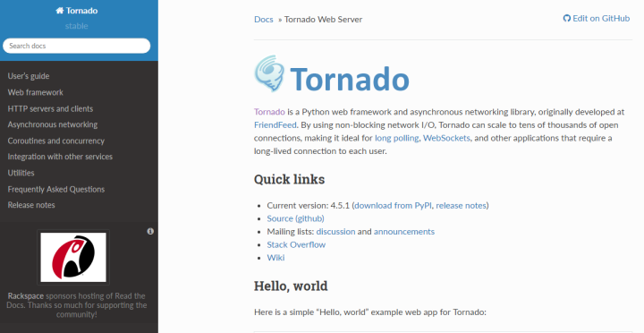Click the bold Rackspace sponsor text

[x=26, y=296]
